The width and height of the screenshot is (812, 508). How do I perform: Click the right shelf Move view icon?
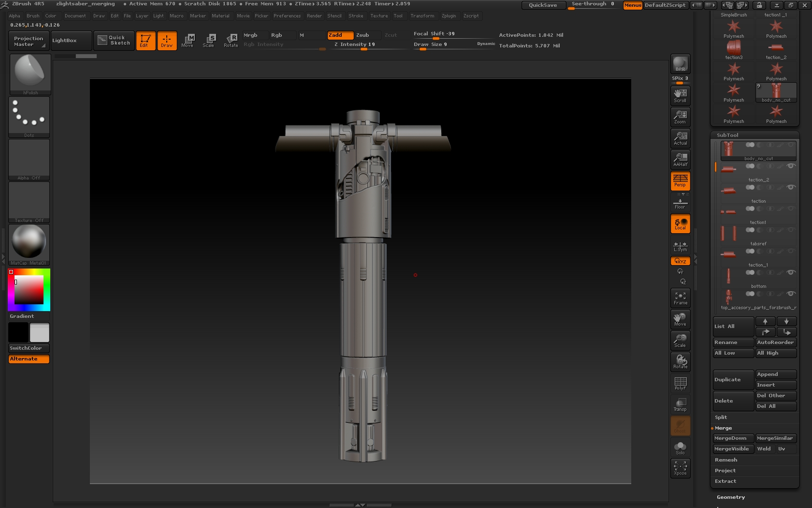pyautogui.click(x=680, y=319)
